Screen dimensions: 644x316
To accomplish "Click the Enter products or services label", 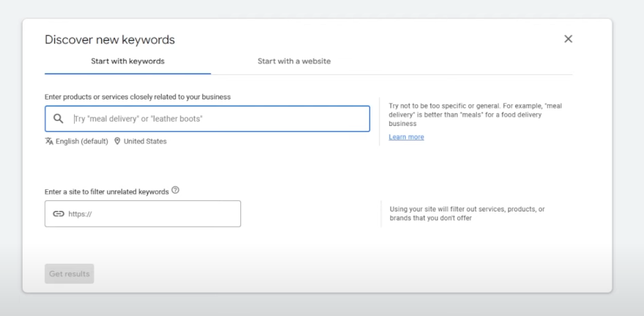I will [x=137, y=97].
